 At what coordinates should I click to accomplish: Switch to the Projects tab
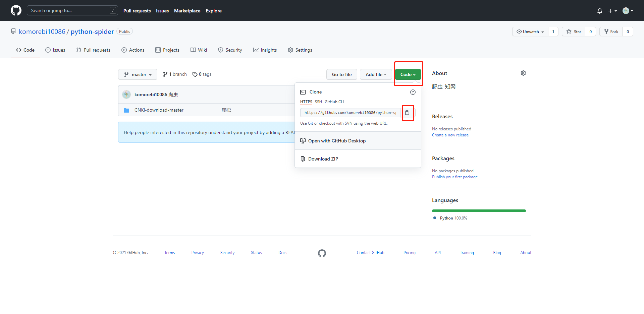[x=167, y=50]
